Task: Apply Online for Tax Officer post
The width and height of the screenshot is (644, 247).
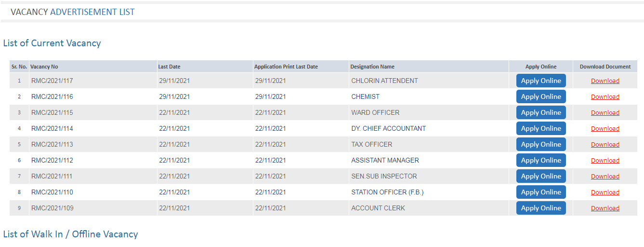Action: [x=541, y=144]
